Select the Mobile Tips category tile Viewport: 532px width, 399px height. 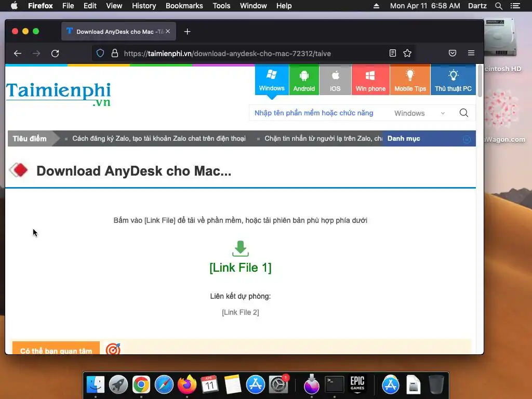click(x=410, y=79)
